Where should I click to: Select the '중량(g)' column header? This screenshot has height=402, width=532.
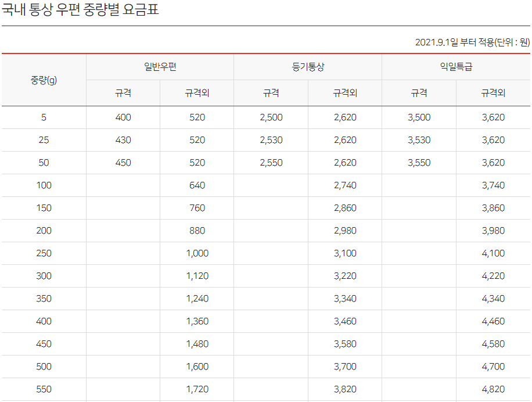pos(44,80)
